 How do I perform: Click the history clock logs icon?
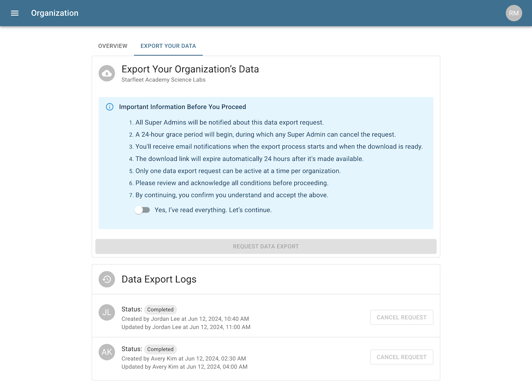point(107,279)
